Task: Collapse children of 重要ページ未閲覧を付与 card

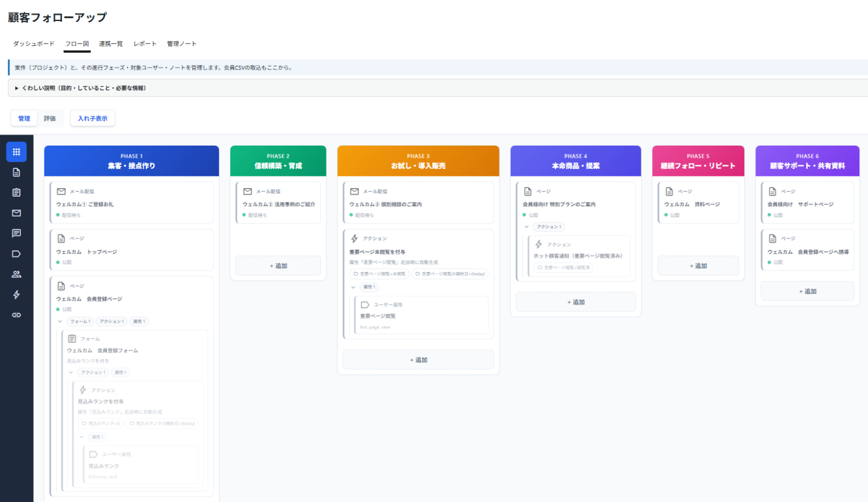Action: [353, 287]
